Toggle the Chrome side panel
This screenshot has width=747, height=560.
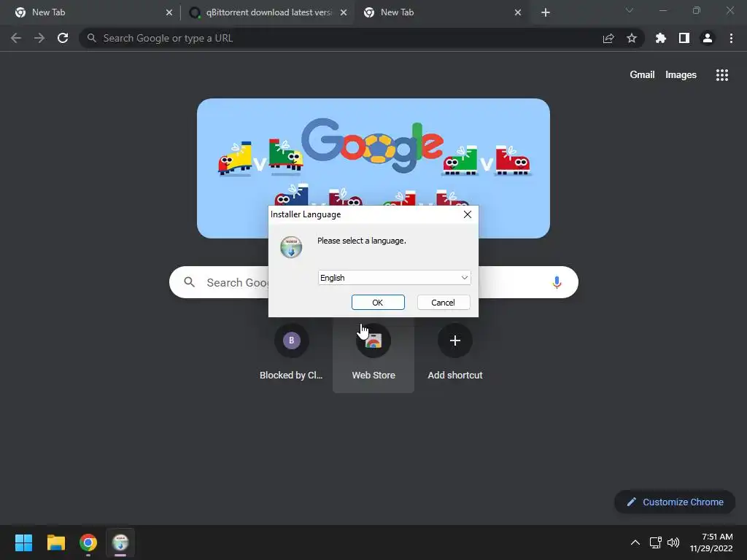684,38
